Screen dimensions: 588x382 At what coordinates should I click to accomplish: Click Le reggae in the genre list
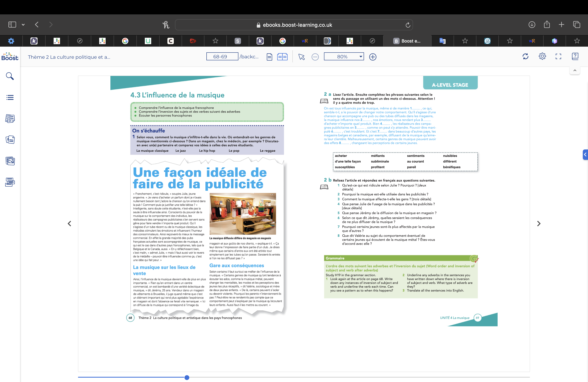pos(267,150)
